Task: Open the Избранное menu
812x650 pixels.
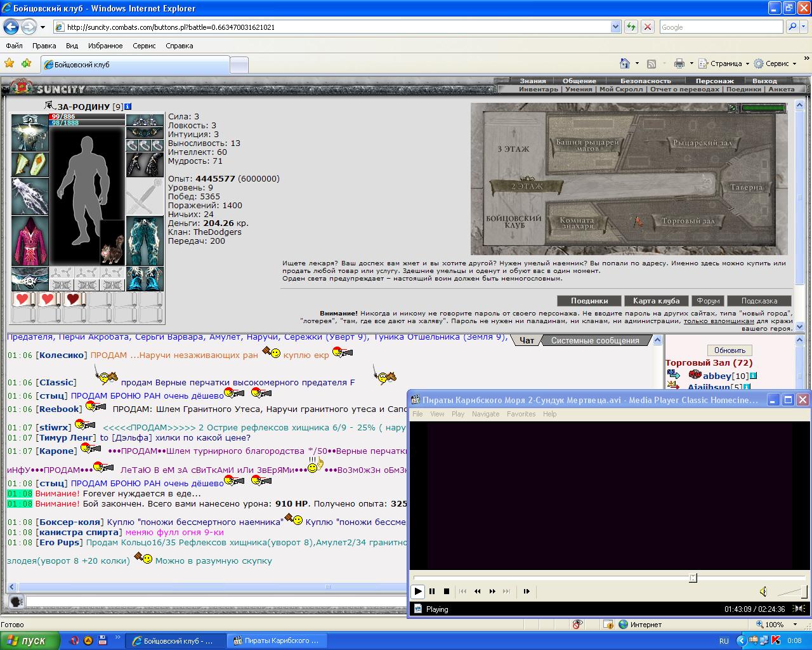Action: [x=105, y=46]
